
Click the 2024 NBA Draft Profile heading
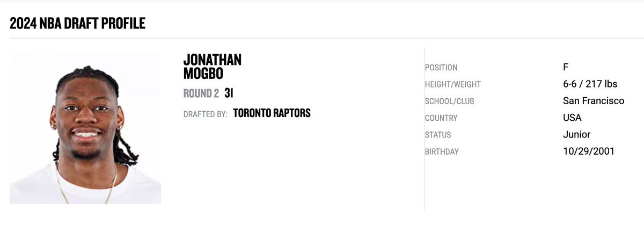tap(77, 23)
